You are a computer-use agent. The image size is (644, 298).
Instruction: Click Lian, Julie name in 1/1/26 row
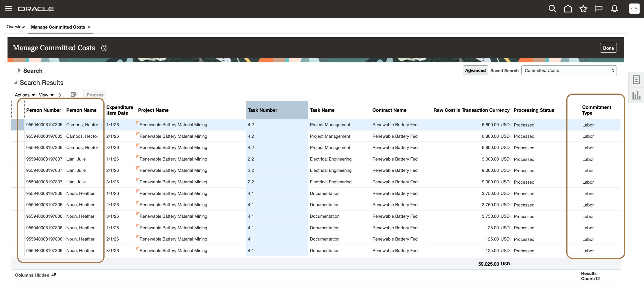(x=76, y=159)
